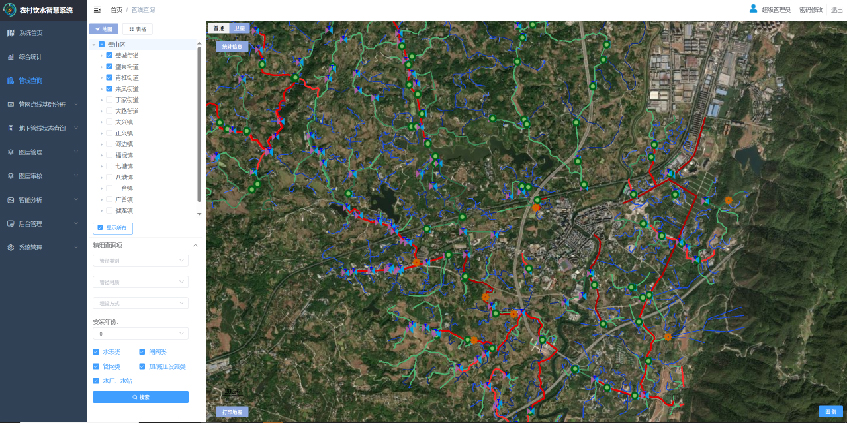The image size is (848, 424).
Task: Collapse the filter section chevron below 显示所有
Action: pyautogui.click(x=196, y=246)
